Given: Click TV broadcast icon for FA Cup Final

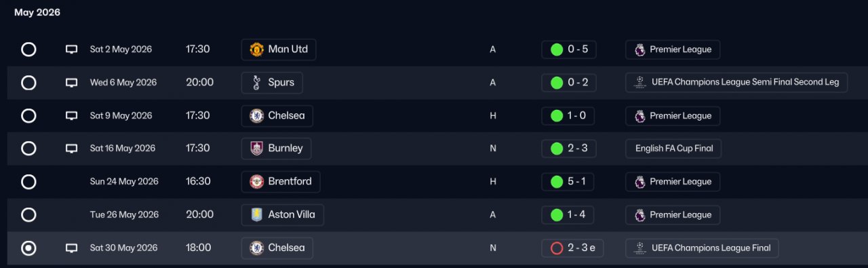Looking at the screenshot, I should tap(71, 149).
